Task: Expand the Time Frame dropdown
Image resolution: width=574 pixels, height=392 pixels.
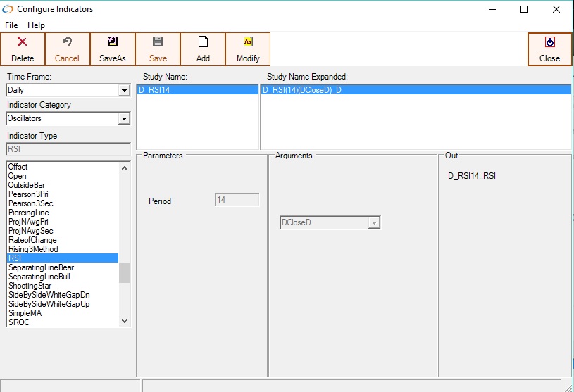Action: tap(124, 91)
